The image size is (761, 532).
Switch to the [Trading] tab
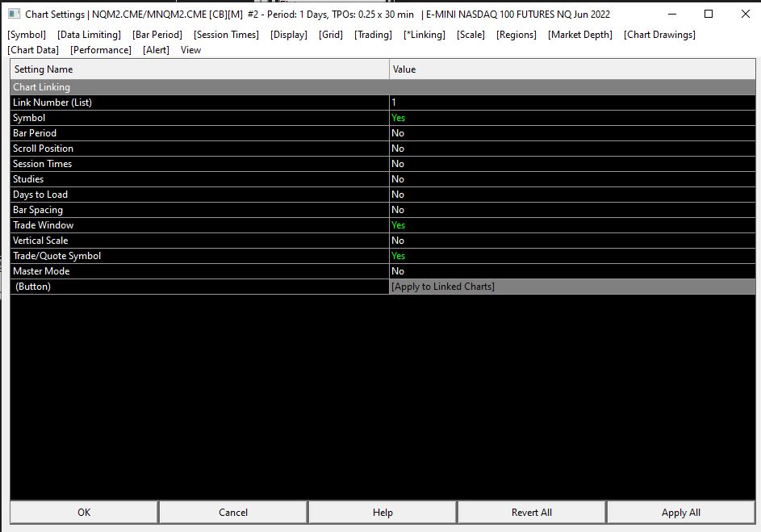[x=373, y=35]
